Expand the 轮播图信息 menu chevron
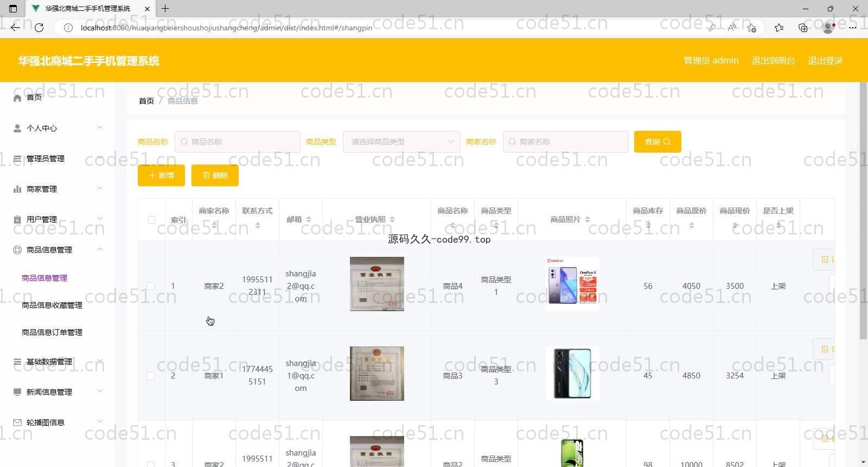 click(99, 422)
